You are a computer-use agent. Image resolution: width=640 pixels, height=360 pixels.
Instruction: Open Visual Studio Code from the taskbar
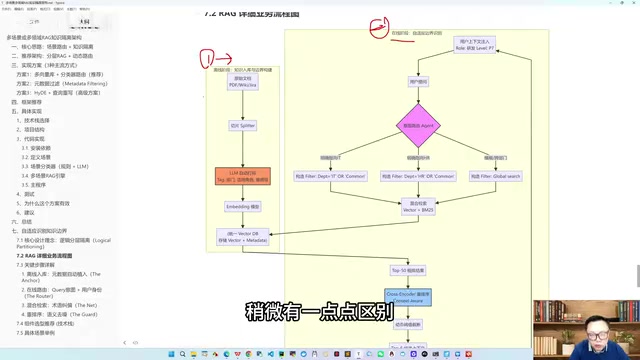pos(271,354)
